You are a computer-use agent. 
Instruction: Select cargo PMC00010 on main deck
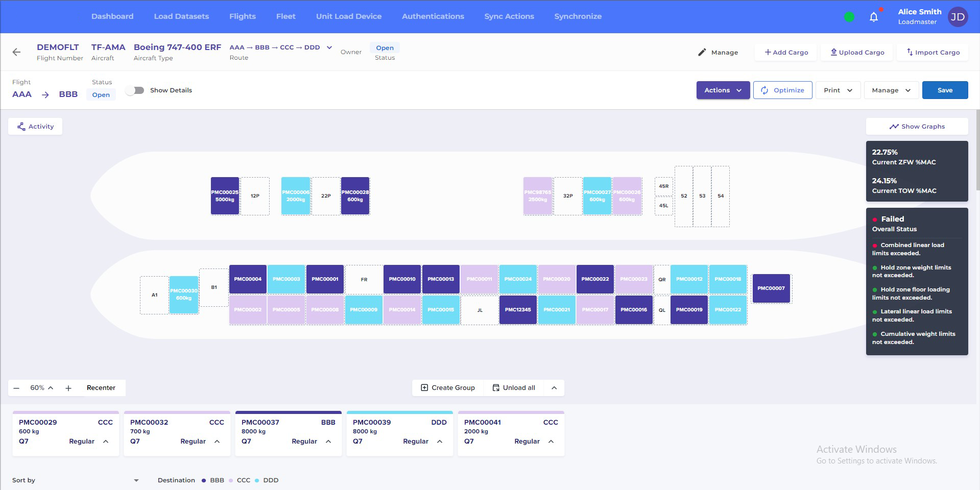point(402,279)
